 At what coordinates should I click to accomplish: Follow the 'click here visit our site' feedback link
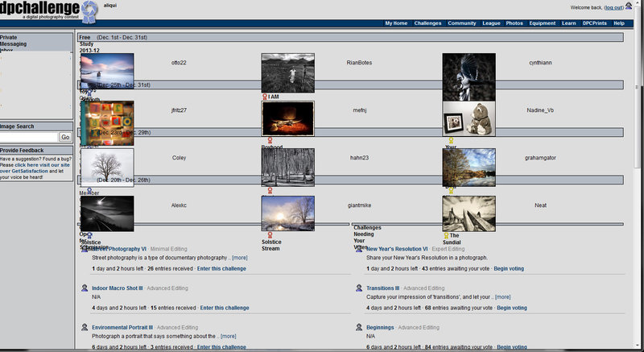43,164
